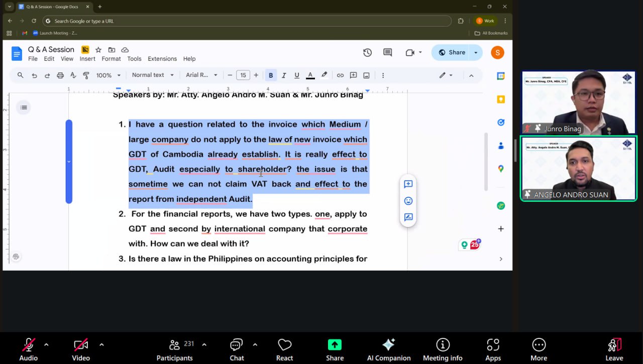
Task: Start video in Zoom
Action: tap(80, 349)
